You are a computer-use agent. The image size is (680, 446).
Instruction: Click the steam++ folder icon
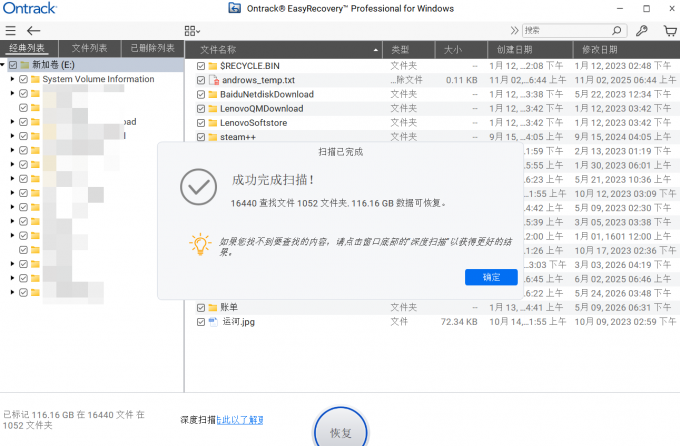212,137
